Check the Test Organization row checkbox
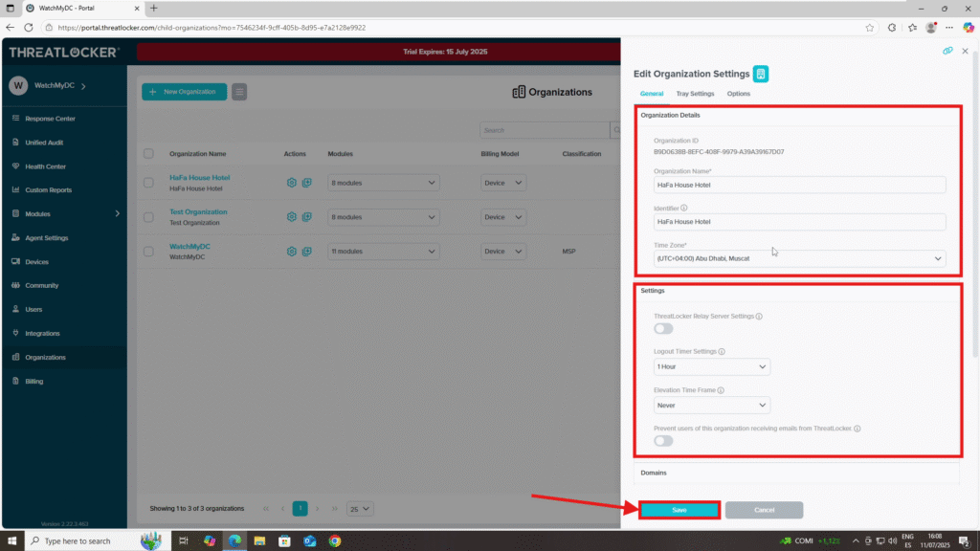 (148, 217)
